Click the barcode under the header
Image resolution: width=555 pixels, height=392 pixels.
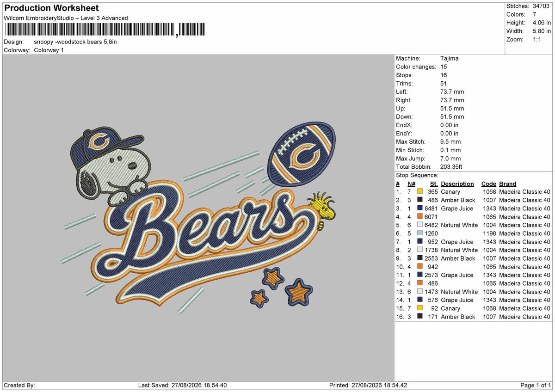(105, 30)
